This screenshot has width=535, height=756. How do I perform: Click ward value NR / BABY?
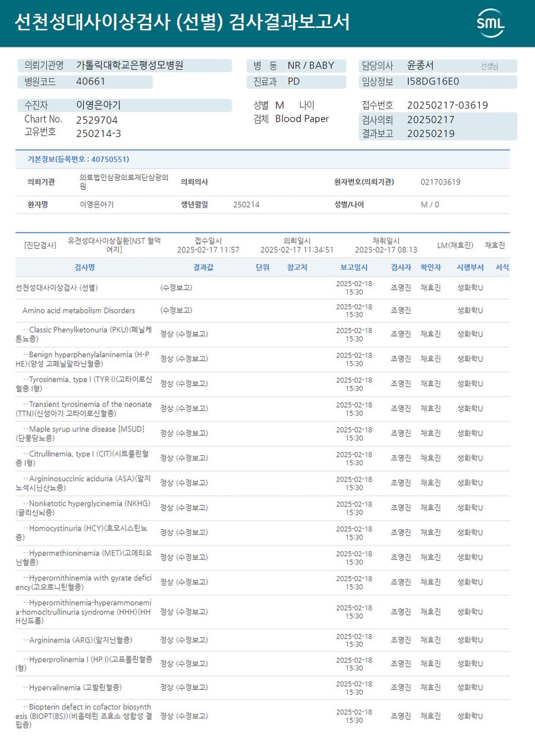click(x=311, y=65)
